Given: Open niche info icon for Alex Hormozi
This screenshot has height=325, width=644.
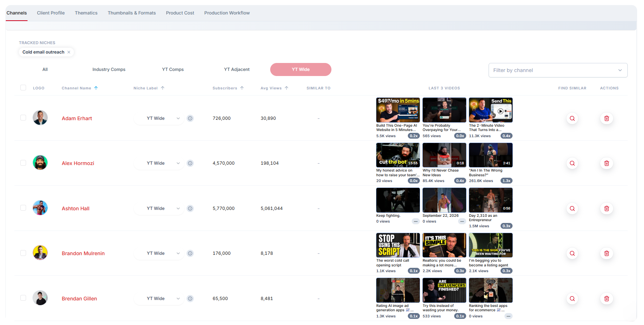Looking at the screenshot, I should point(190,163).
